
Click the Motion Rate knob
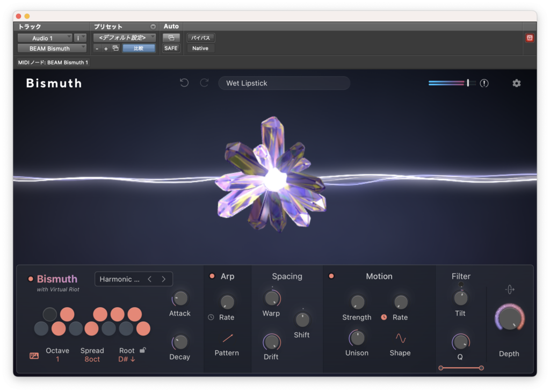pyautogui.click(x=401, y=302)
